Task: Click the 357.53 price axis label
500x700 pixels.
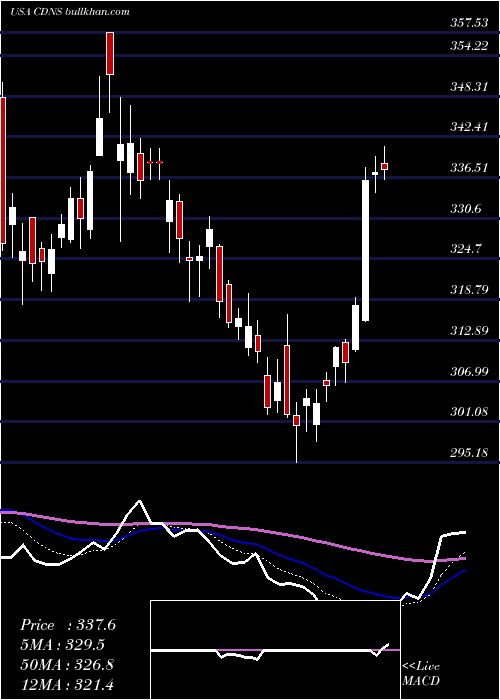Action: pos(469,22)
